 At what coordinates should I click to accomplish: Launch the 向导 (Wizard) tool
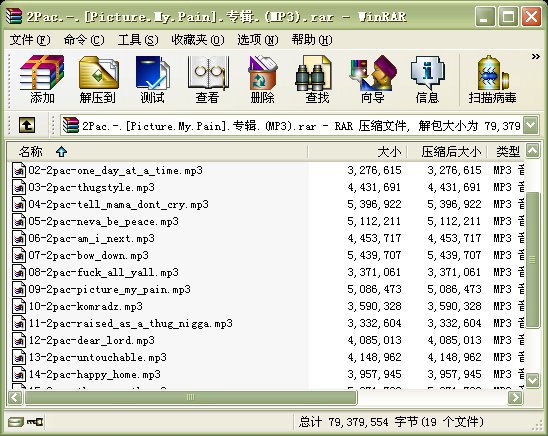click(x=373, y=80)
